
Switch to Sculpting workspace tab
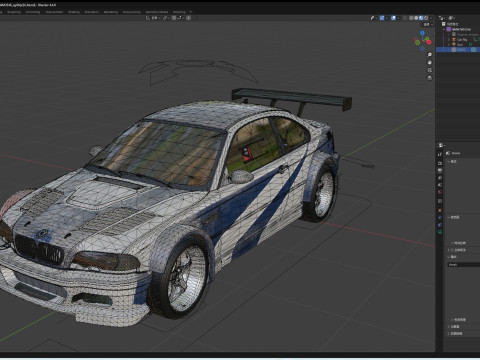tap(14, 12)
